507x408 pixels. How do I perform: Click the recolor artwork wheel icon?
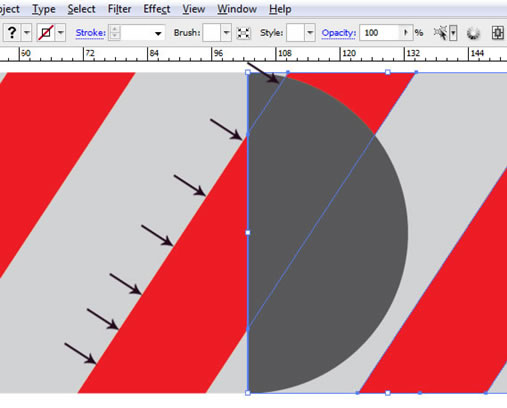[x=473, y=33]
